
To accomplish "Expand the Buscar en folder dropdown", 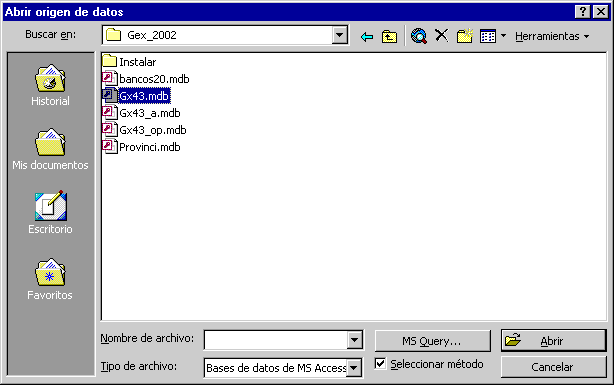I will click(340, 35).
